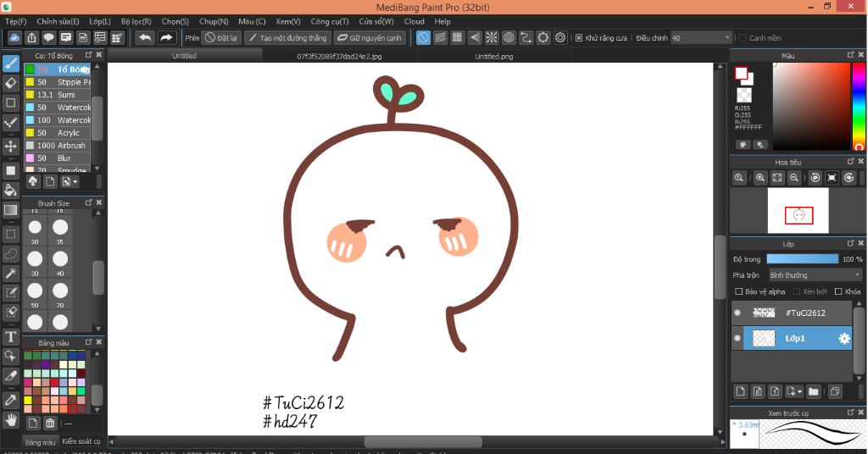Click Tạo một đường thẳng button

288,37
